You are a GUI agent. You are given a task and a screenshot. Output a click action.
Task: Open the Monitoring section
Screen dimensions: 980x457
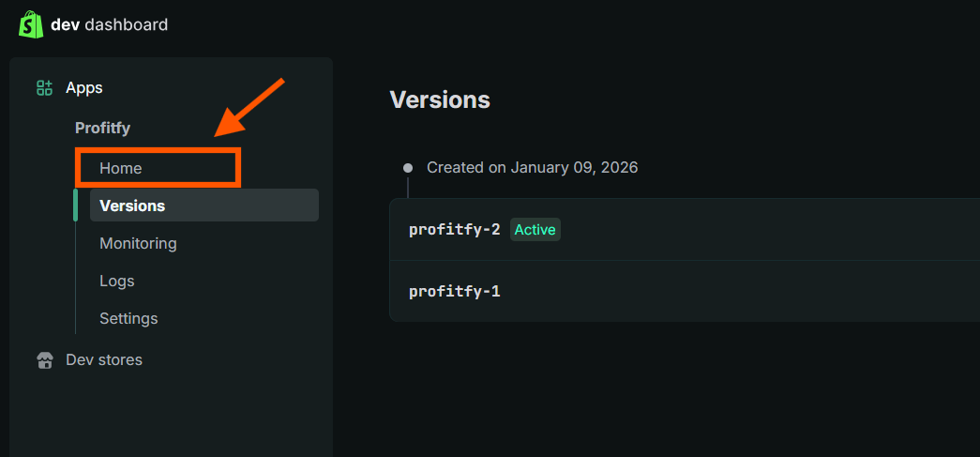click(138, 243)
